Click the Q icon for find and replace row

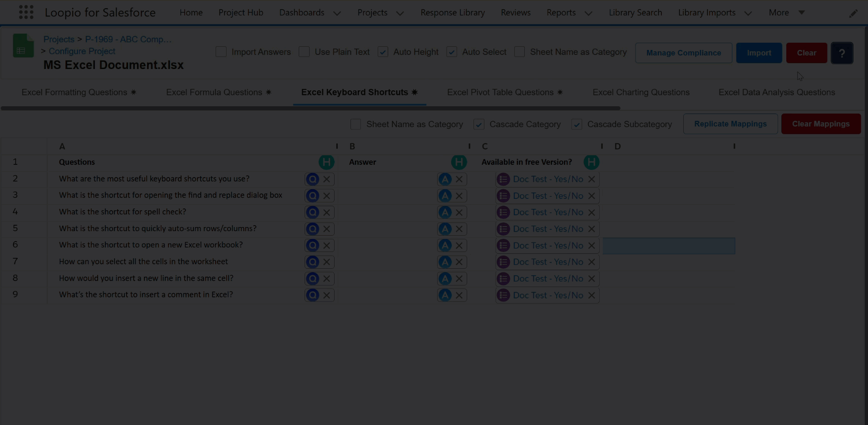coord(312,196)
